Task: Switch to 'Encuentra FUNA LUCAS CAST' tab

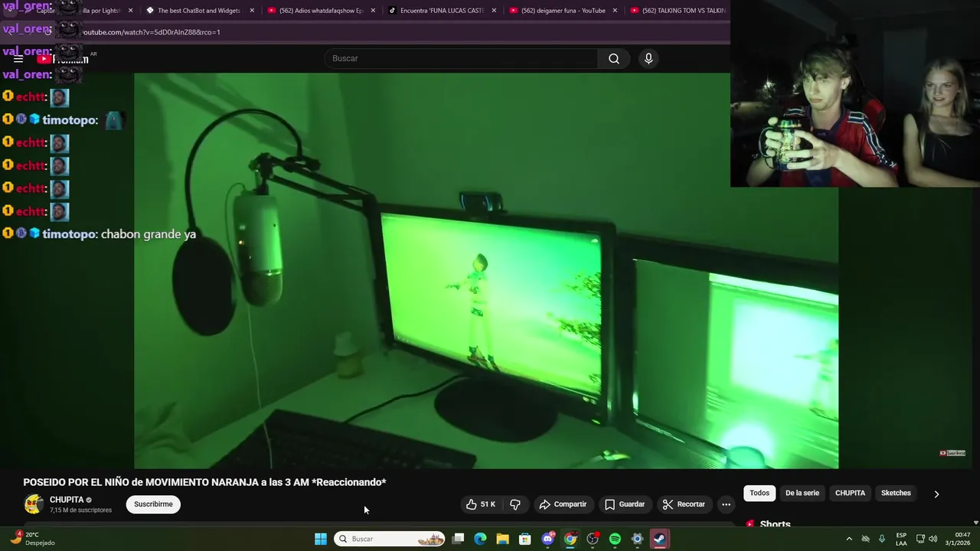Action: click(441, 11)
